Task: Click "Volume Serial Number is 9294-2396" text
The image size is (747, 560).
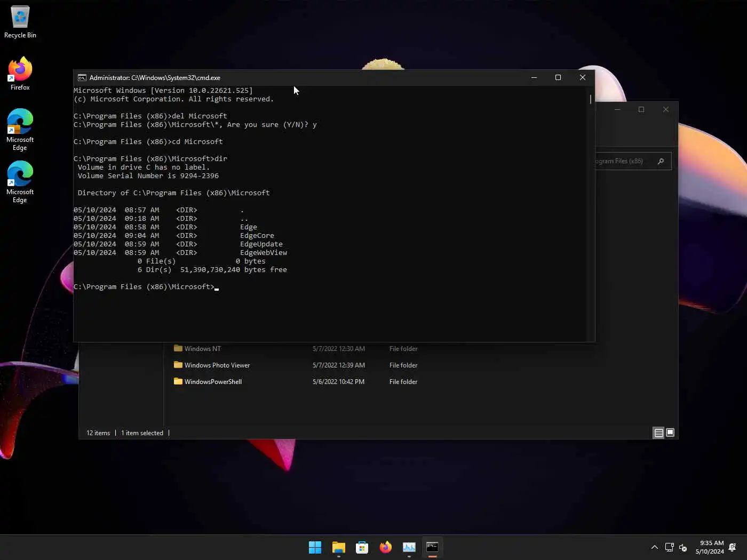Action: [148, 176]
